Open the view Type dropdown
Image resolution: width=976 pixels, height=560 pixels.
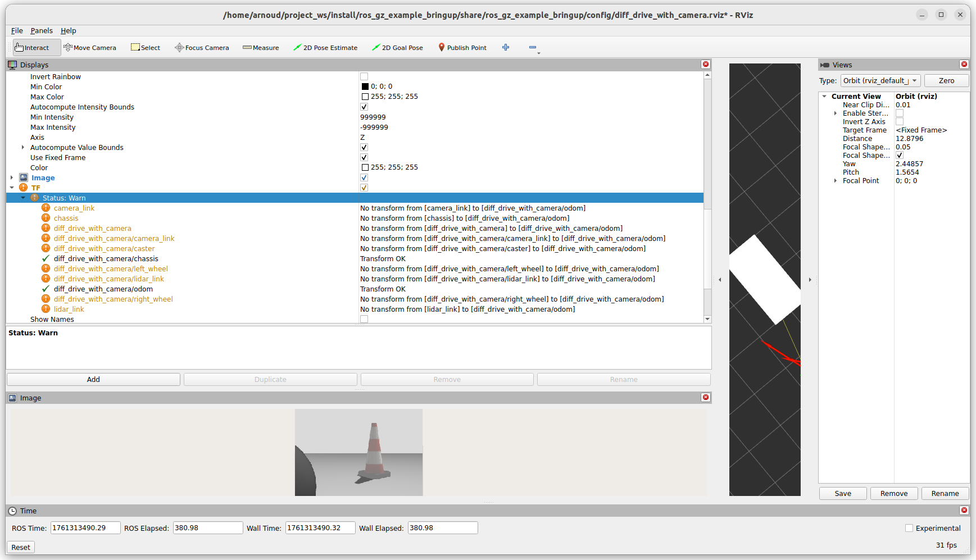coord(880,81)
